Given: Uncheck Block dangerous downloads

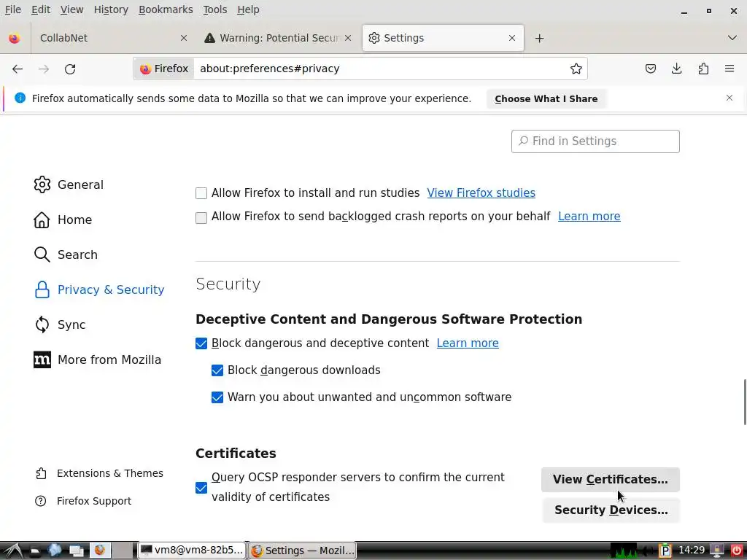Looking at the screenshot, I should 217,370.
